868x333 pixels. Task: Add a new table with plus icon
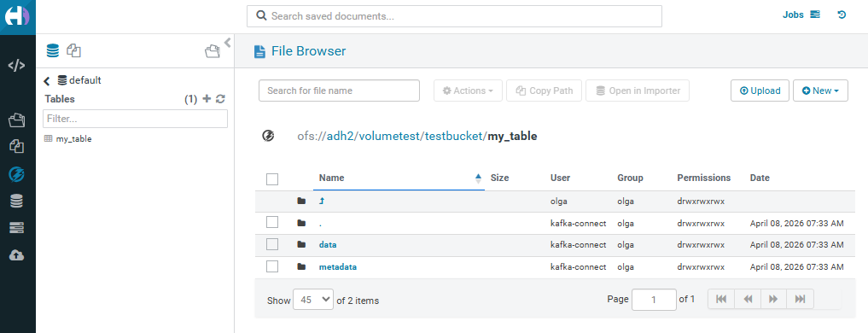click(x=207, y=99)
